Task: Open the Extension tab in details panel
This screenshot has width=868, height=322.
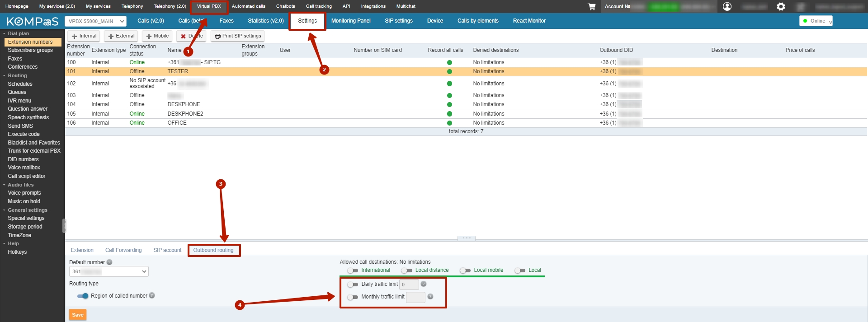Action: 82,250
